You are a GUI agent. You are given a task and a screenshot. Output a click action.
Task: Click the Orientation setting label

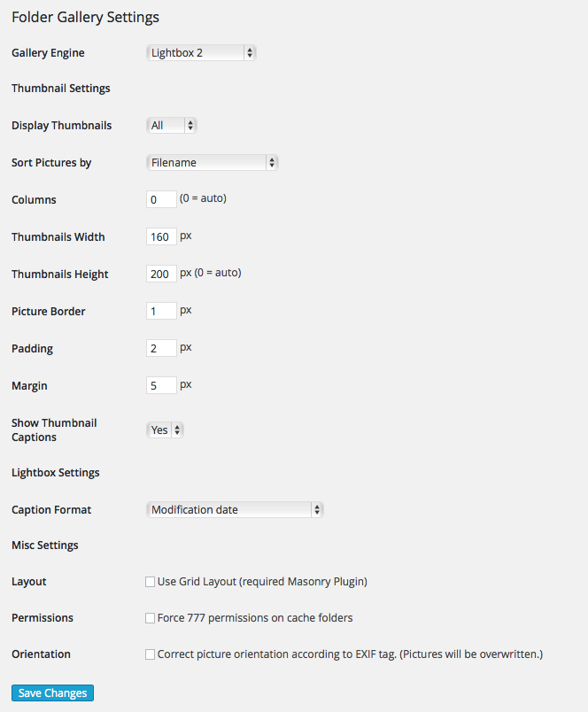pos(41,654)
